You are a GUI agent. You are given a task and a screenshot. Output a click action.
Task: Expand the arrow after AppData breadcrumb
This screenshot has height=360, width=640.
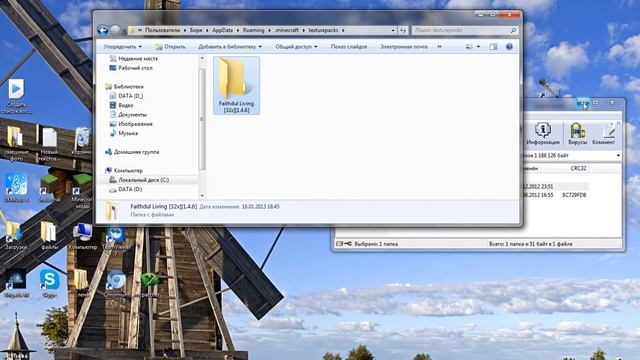[238, 30]
